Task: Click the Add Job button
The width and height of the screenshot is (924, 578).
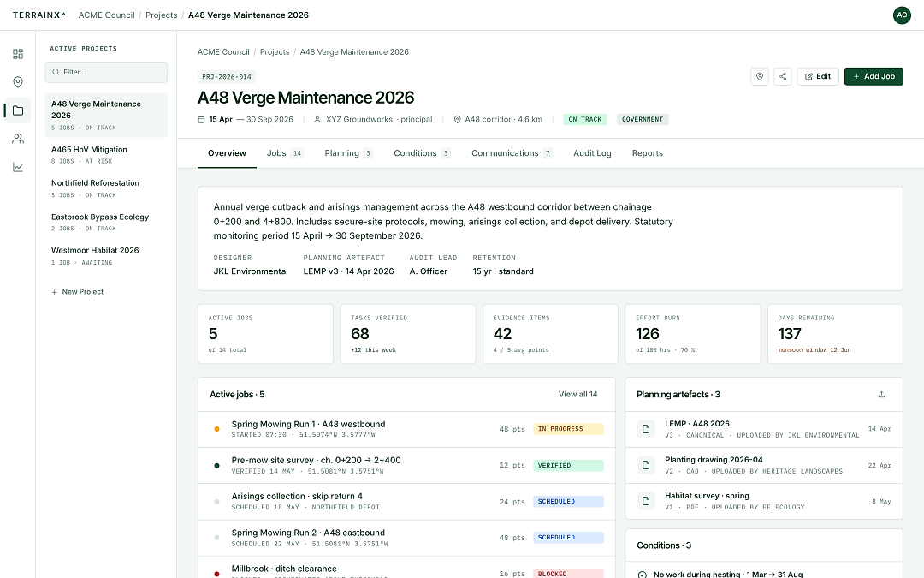Action: (x=874, y=77)
